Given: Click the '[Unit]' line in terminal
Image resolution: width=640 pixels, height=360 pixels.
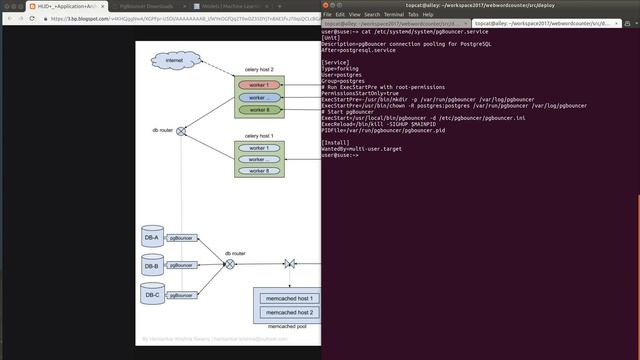Looking at the screenshot, I should click(x=331, y=38).
